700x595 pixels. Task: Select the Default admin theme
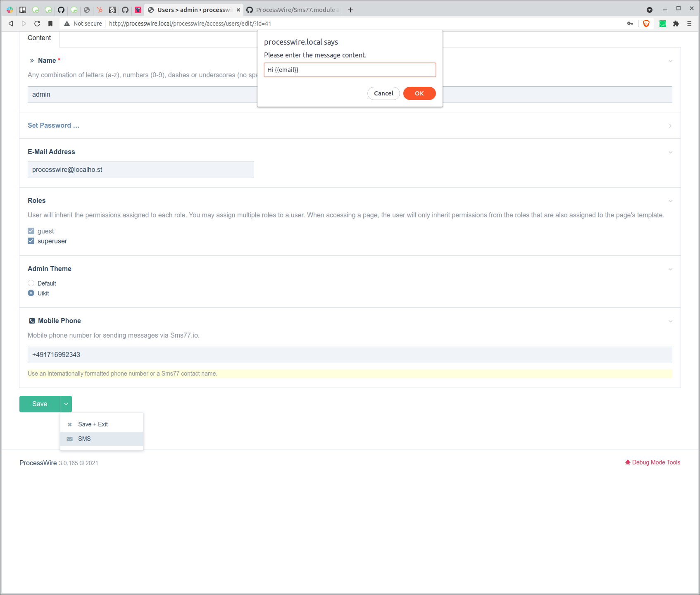pos(31,283)
